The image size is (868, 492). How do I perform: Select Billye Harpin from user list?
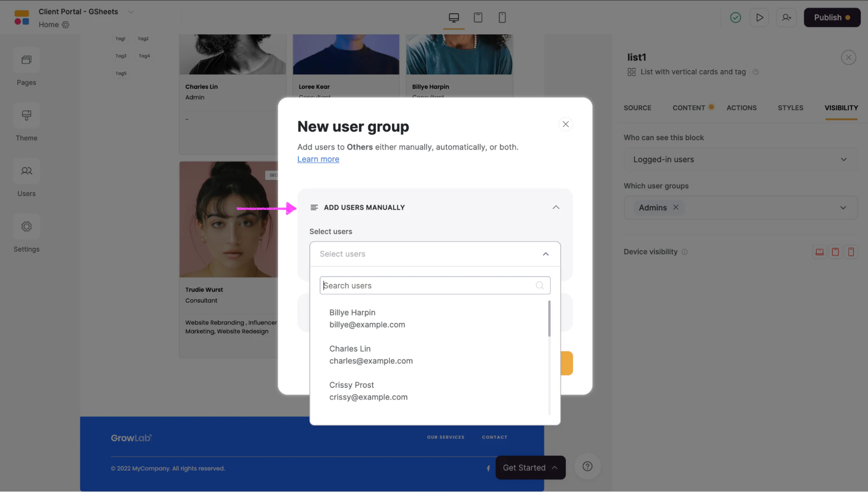click(x=435, y=318)
